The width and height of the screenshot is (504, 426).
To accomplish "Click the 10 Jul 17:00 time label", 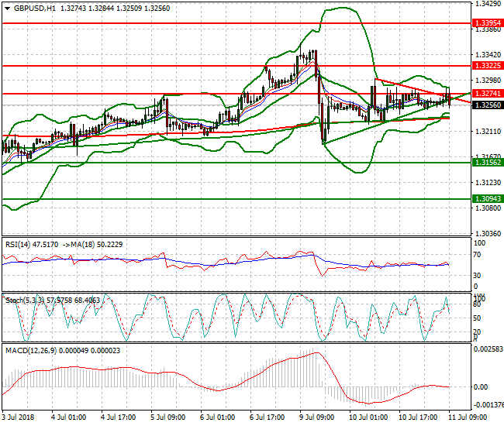I will pyautogui.click(x=418, y=417).
